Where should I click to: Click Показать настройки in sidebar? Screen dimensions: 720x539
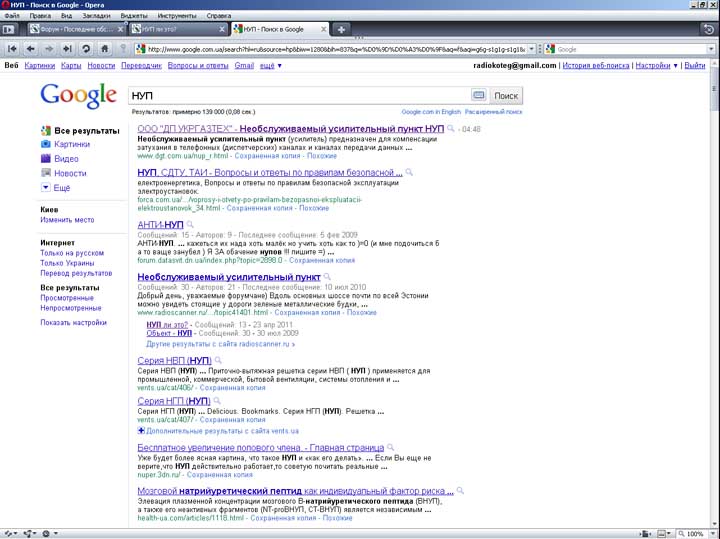[73, 323]
